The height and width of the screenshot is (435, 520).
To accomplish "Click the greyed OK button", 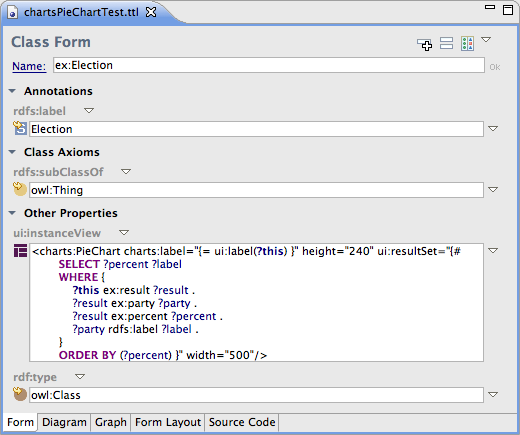I will 495,67.
